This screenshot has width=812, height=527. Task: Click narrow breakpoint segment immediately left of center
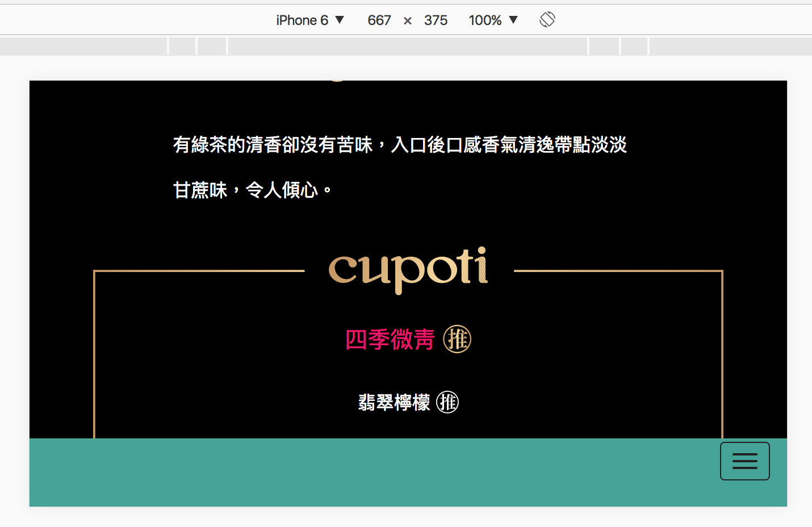(x=212, y=47)
